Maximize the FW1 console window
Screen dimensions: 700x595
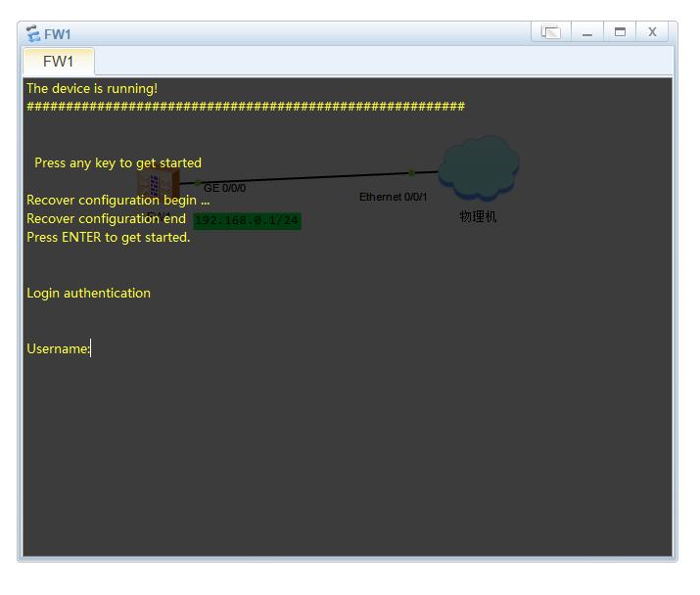pos(620,32)
